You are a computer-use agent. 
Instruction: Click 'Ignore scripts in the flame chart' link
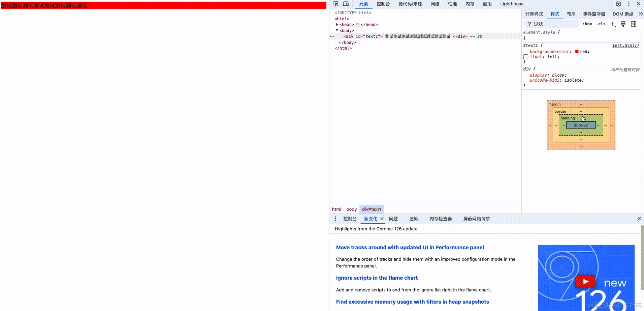pos(377,278)
